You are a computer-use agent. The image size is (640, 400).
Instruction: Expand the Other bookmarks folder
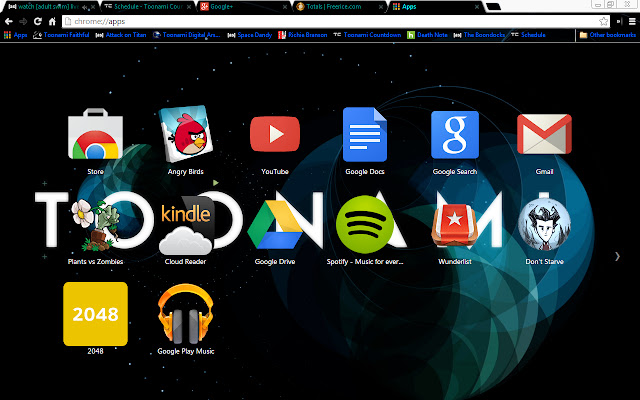click(x=607, y=35)
